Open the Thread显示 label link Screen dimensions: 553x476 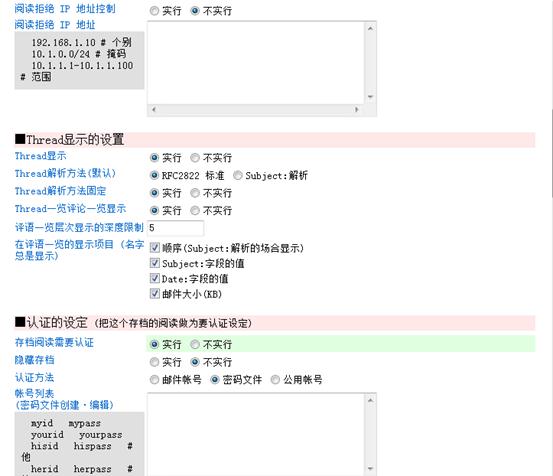41,156
